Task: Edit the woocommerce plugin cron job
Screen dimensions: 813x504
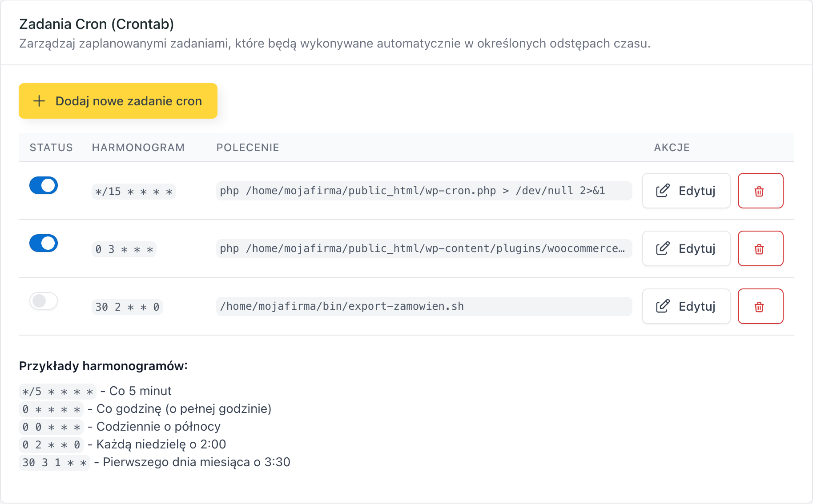Action: coord(686,248)
